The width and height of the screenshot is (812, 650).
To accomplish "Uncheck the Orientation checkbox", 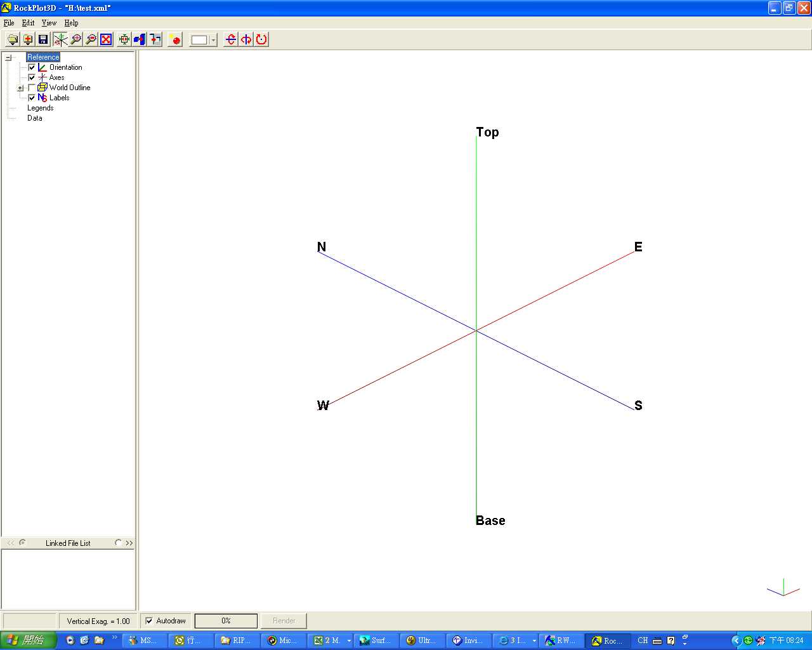I will click(x=32, y=67).
